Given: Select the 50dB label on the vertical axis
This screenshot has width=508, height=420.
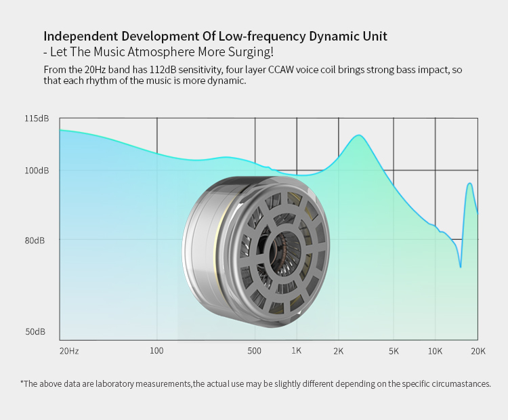Looking at the screenshot, I should click(x=35, y=332).
